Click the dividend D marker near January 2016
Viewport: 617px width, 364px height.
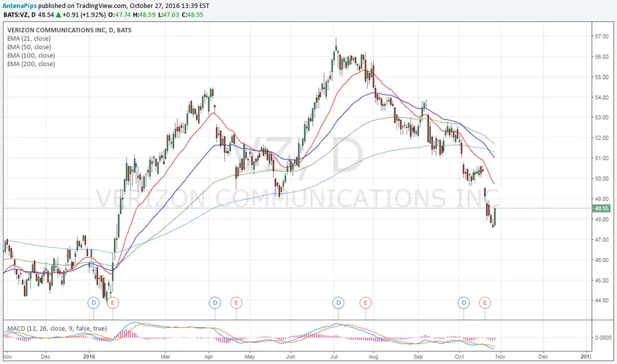point(93,302)
